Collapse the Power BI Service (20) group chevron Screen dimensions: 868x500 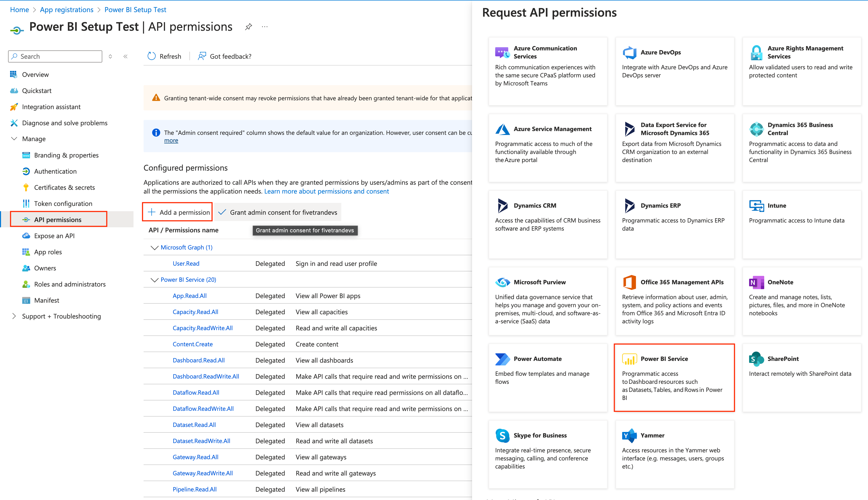[x=154, y=280]
